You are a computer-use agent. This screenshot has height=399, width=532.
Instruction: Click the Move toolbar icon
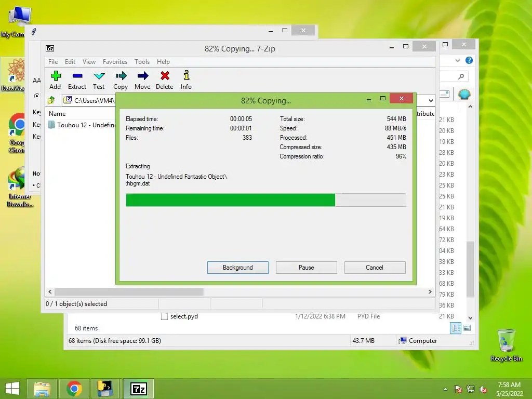[142, 80]
